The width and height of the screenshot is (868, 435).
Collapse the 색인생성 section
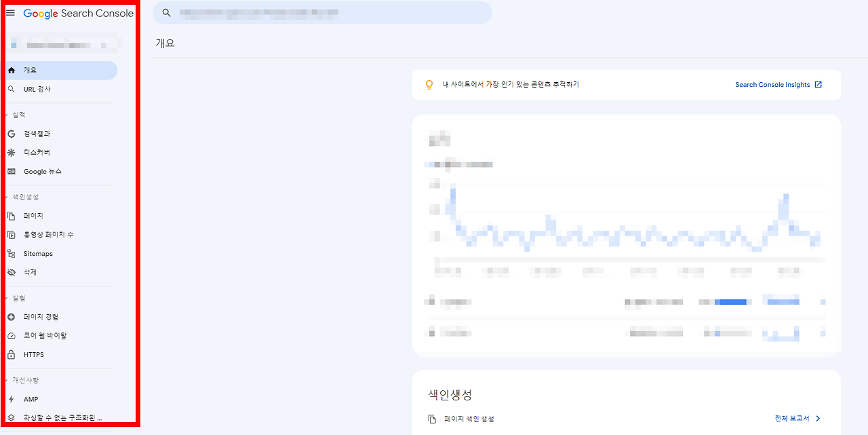pos(22,197)
